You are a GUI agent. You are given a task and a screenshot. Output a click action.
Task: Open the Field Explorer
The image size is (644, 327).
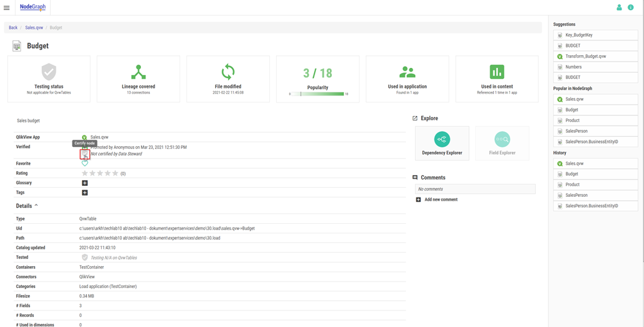pos(502,143)
